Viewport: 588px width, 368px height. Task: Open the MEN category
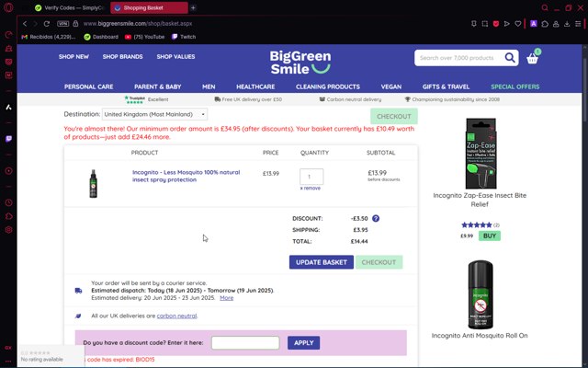[x=209, y=86]
